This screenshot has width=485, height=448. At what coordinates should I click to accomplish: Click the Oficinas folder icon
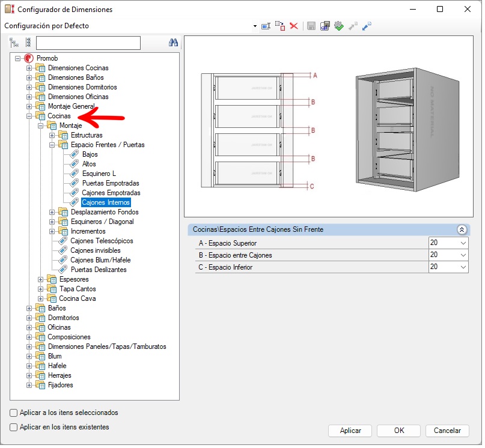point(40,327)
